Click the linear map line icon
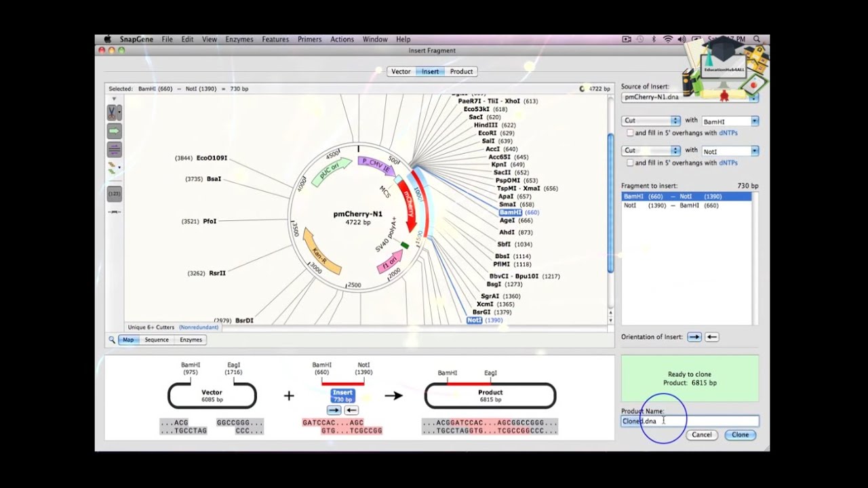Screen dimensions: 868x488 coord(114,212)
